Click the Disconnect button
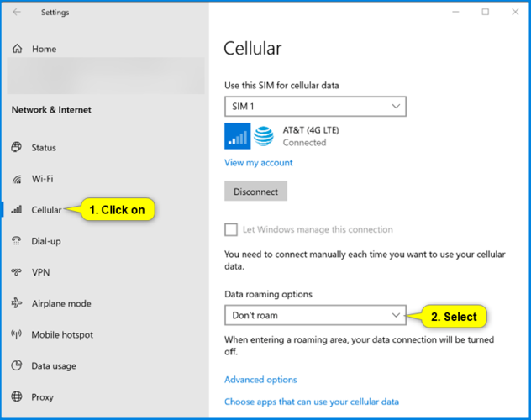This screenshot has width=531, height=420. coord(255,192)
